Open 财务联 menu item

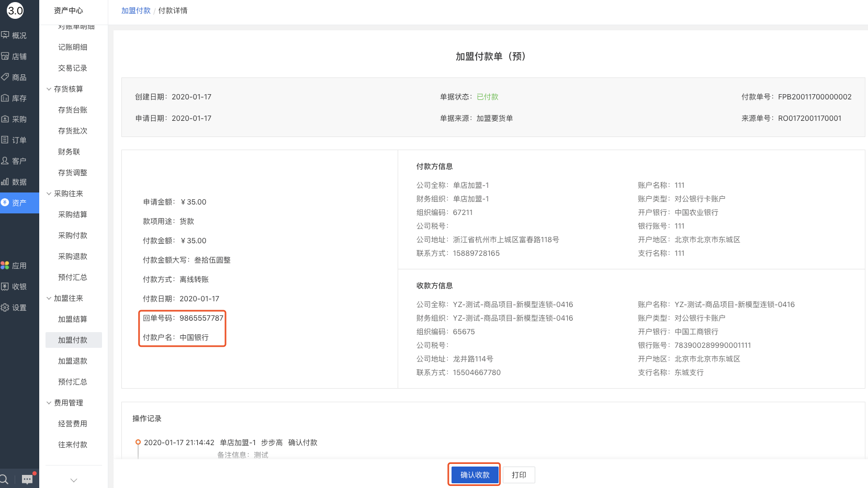pyautogui.click(x=69, y=152)
